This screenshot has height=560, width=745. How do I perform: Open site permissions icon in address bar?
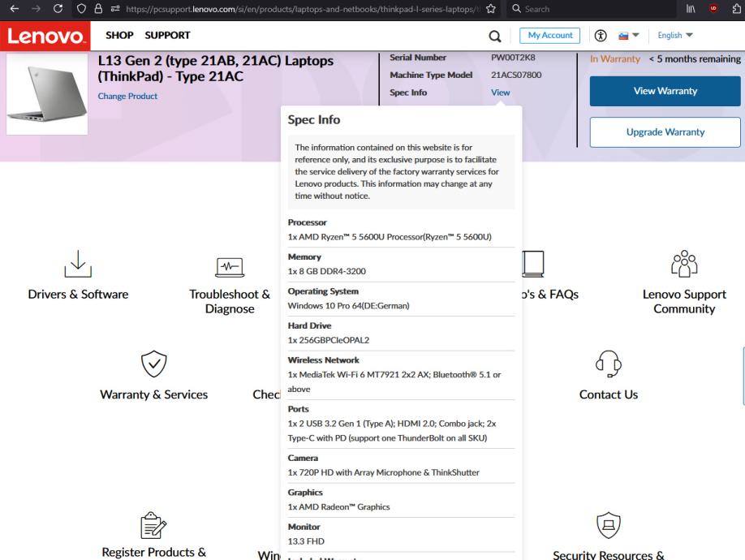tap(115, 9)
